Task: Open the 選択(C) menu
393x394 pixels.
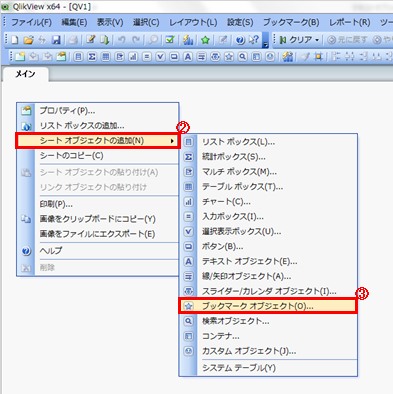Action: click(146, 23)
